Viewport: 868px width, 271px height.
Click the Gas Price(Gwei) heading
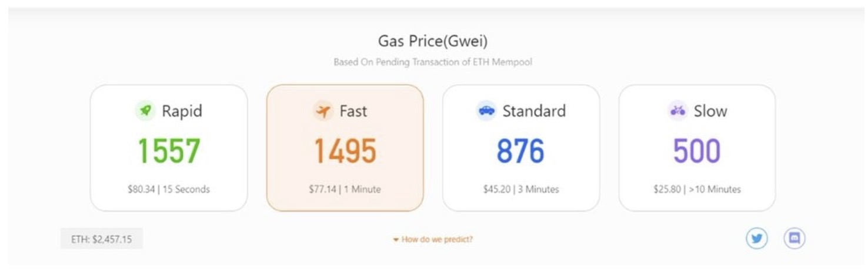tap(433, 42)
